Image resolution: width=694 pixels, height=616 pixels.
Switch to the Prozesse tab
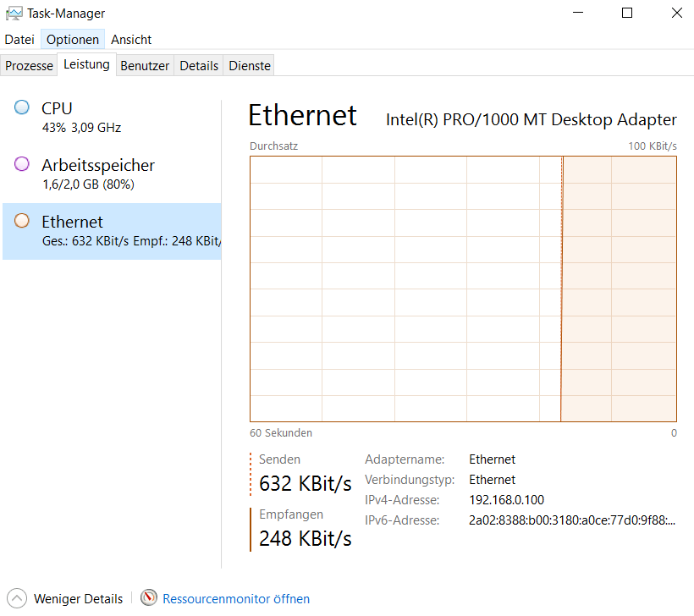point(30,65)
